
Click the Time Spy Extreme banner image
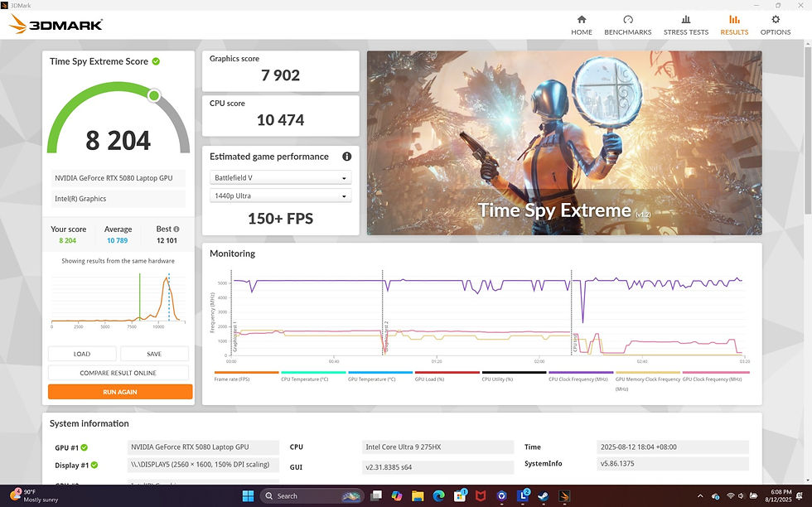tap(564, 143)
